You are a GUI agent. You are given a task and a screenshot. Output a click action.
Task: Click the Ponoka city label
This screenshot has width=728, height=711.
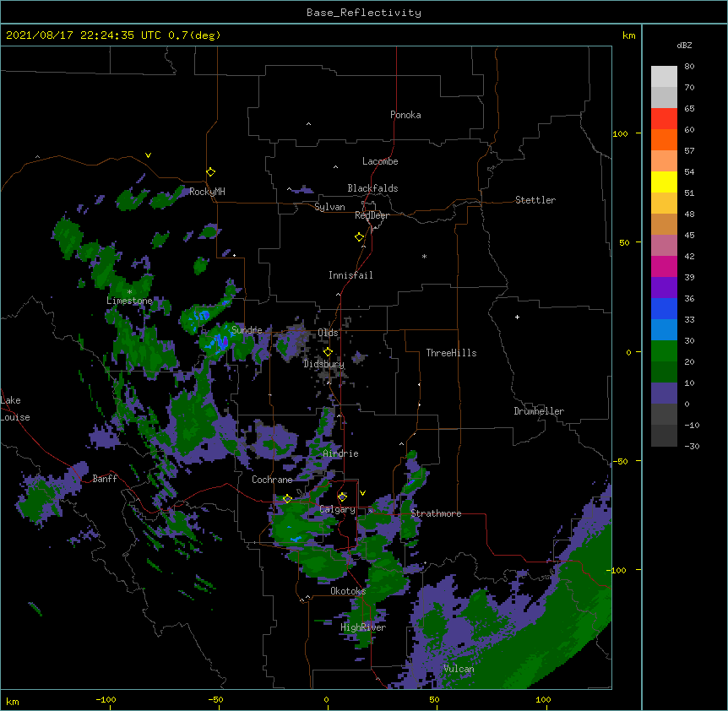(x=405, y=115)
